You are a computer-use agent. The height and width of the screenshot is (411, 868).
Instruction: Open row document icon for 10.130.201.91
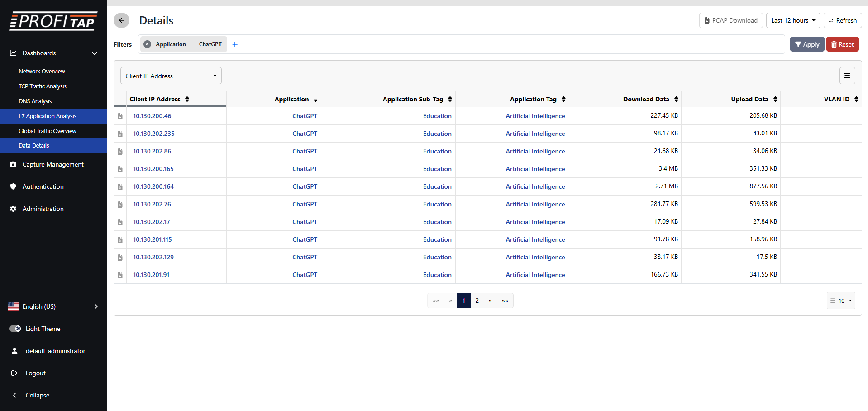coord(120,275)
